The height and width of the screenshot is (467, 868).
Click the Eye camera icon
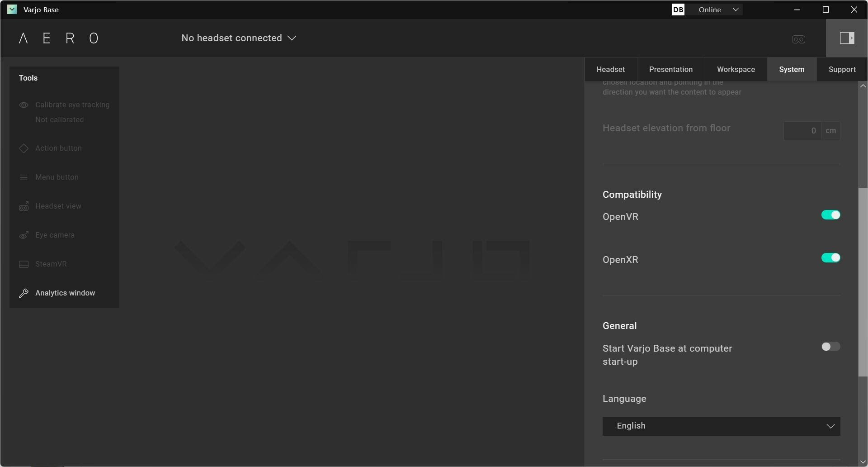click(x=24, y=235)
